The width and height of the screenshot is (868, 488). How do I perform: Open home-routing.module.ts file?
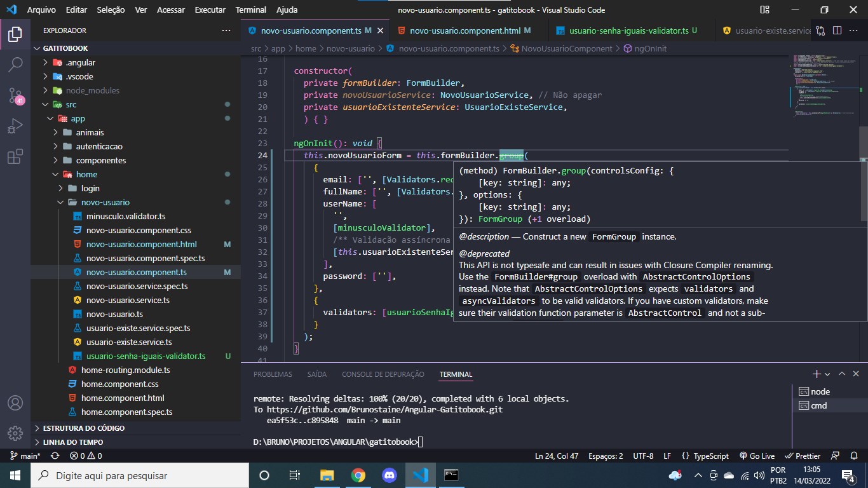(135, 370)
